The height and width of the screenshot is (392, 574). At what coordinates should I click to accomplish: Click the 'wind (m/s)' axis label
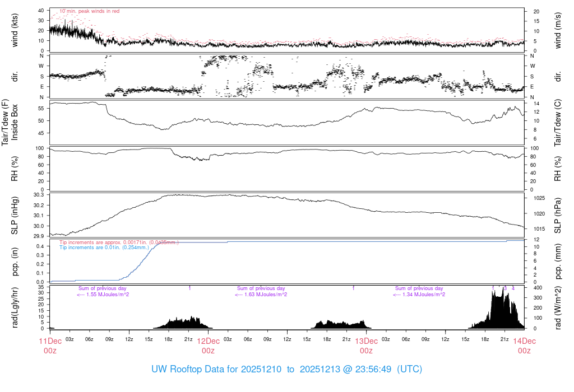click(558, 30)
